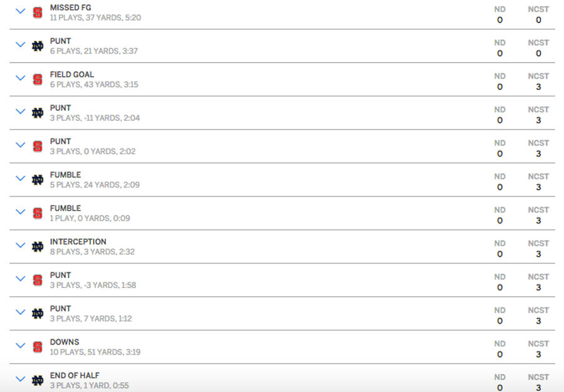This screenshot has width=564, height=392.
Task: Expand the Missed FG drive chevron
Action: point(21,11)
